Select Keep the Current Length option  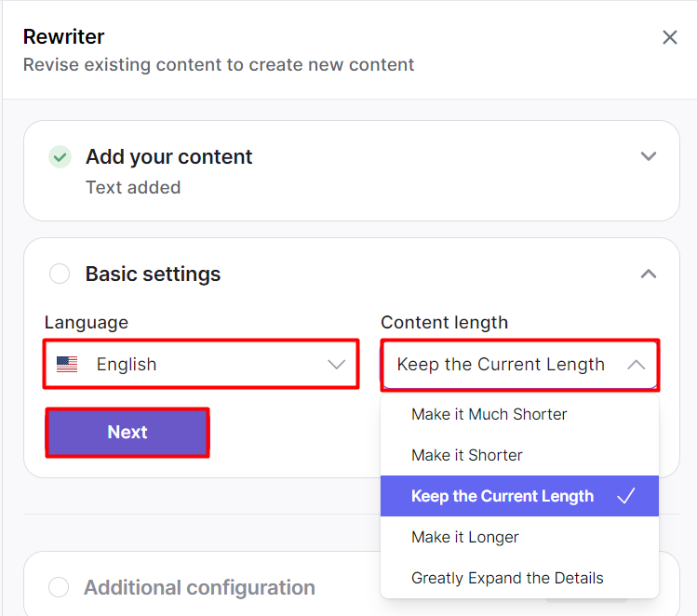click(503, 496)
